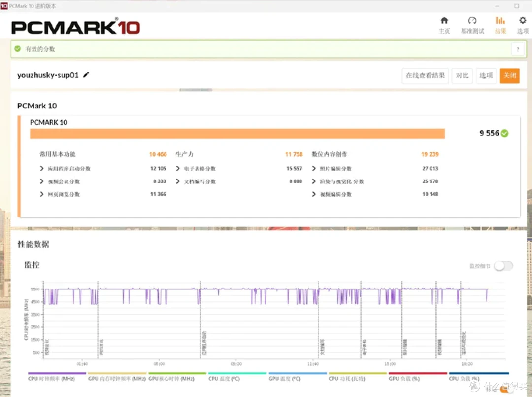Expand 网页浏览分数 row
The width and height of the screenshot is (532, 397).
pos(42,194)
